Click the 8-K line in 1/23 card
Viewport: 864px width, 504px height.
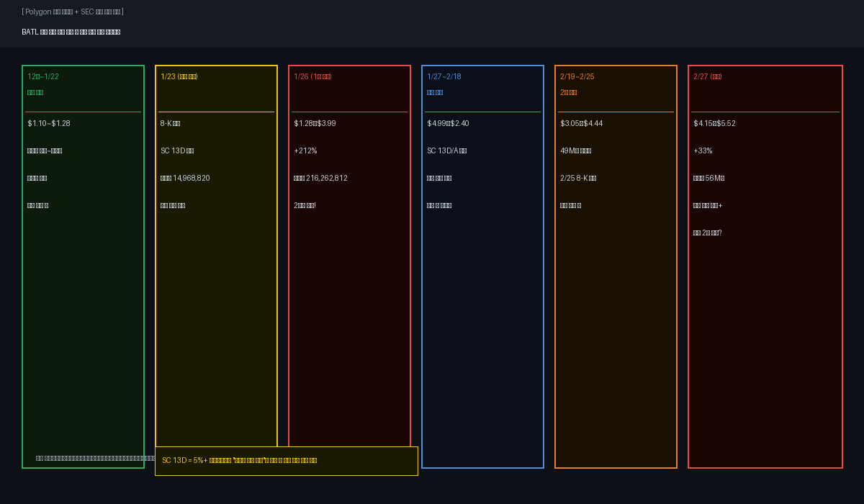point(171,124)
